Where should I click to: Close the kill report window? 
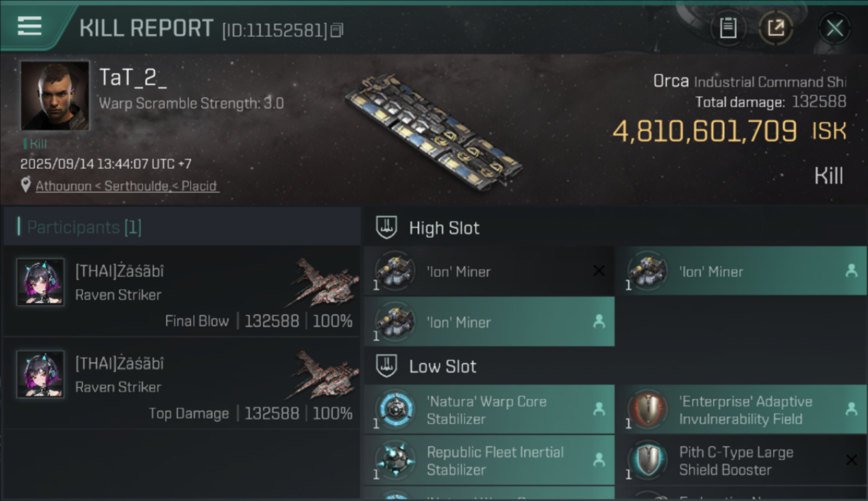[834, 28]
